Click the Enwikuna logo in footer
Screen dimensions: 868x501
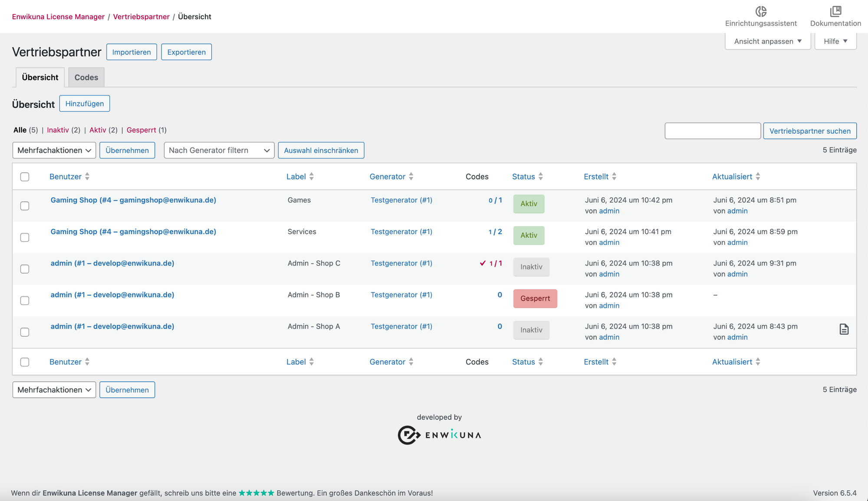click(439, 435)
